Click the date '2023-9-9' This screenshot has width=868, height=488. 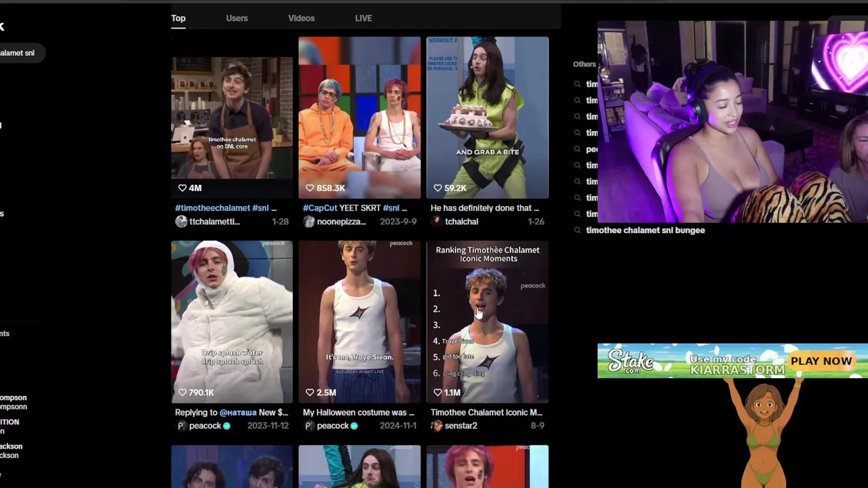[x=398, y=222]
